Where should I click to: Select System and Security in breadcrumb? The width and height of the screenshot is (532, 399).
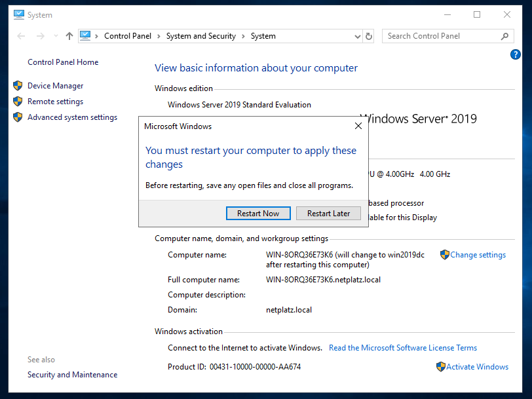tap(201, 36)
